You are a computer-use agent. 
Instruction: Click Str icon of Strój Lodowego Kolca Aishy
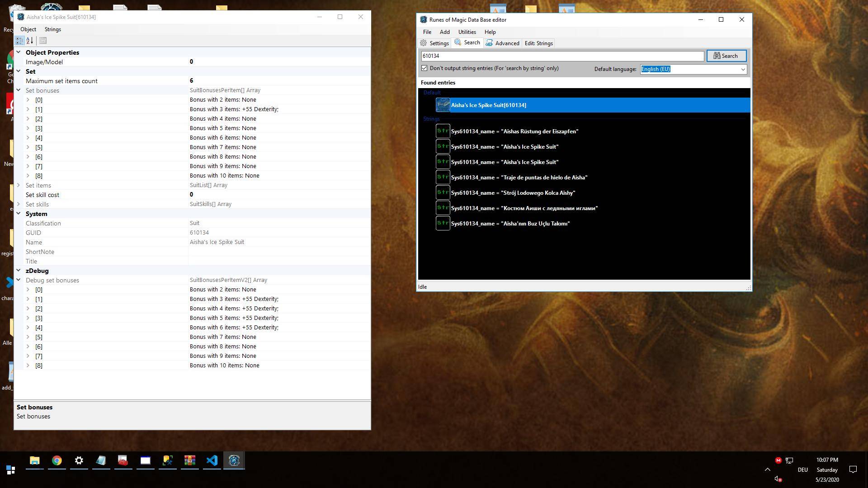tap(443, 193)
